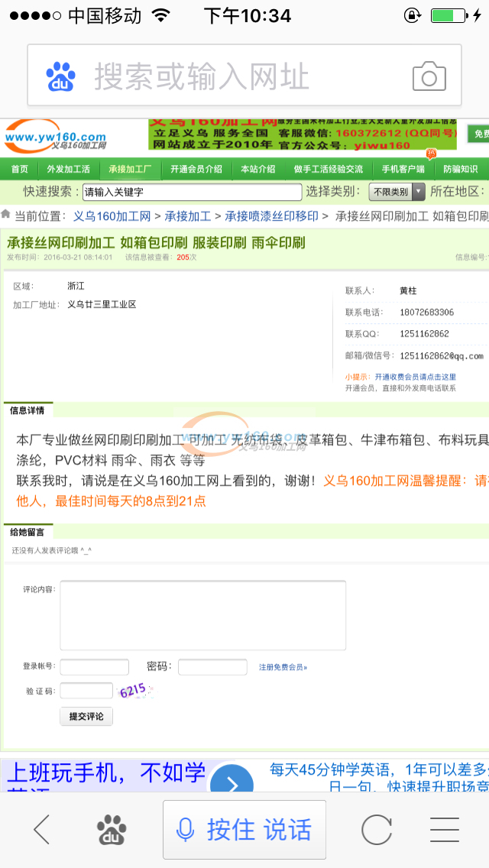
Task: Tap the camera icon in search bar
Action: click(429, 76)
